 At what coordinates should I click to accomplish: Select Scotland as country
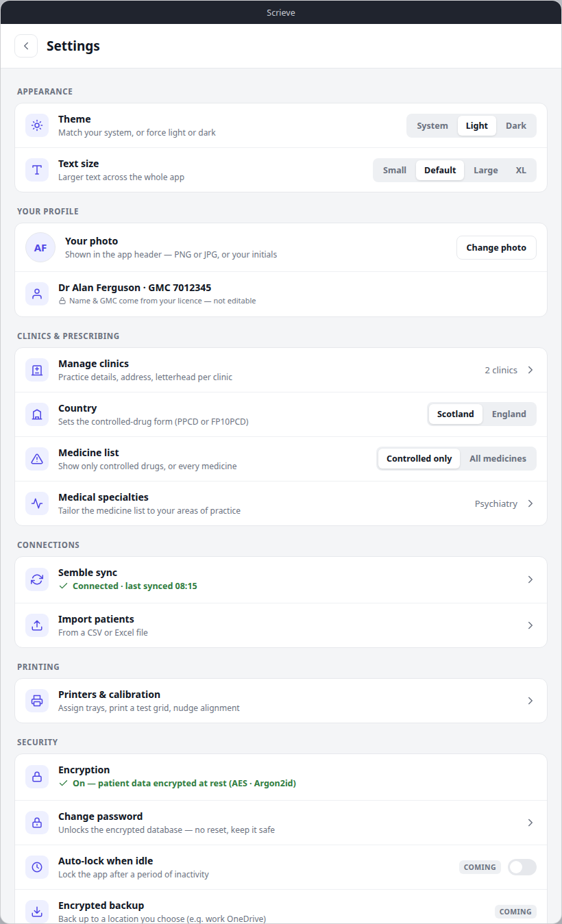coord(456,414)
